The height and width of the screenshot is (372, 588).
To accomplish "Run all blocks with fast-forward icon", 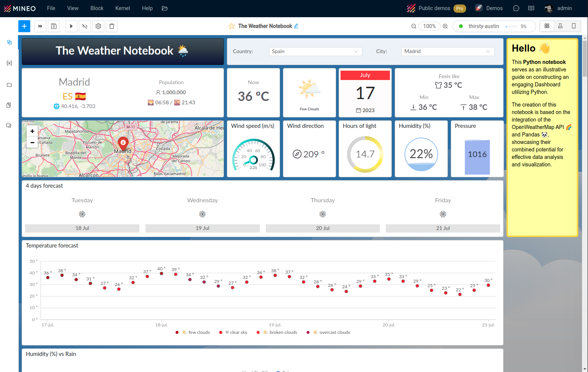I will point(40,26).
